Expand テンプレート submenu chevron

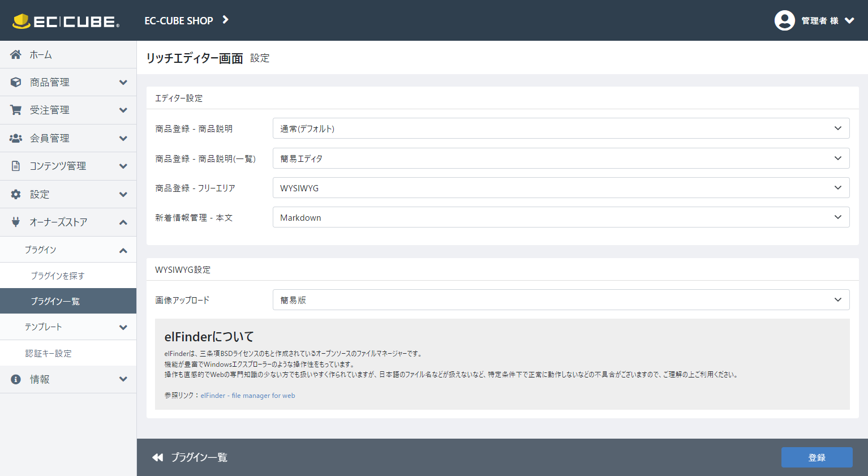click(123, 327)
